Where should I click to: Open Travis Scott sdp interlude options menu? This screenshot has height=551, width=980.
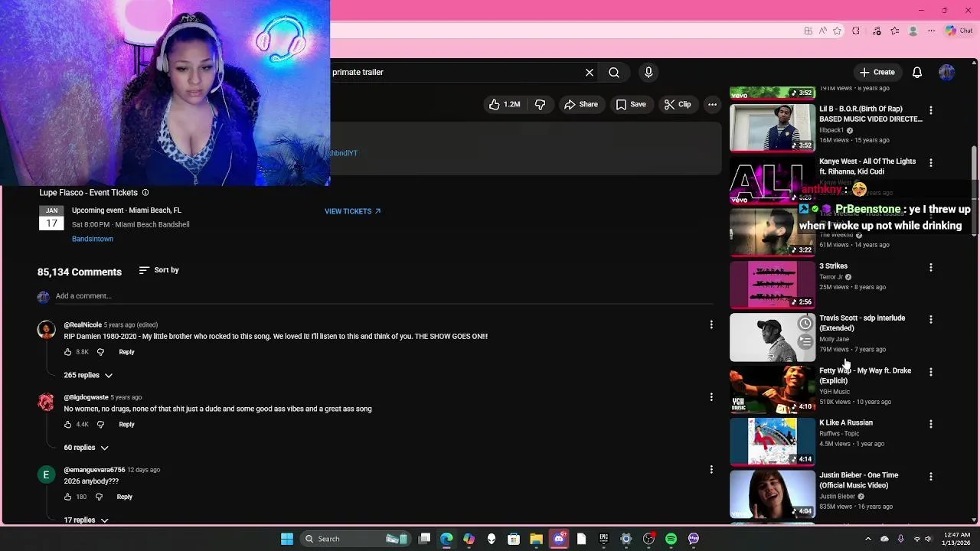(x=931, y=319)
